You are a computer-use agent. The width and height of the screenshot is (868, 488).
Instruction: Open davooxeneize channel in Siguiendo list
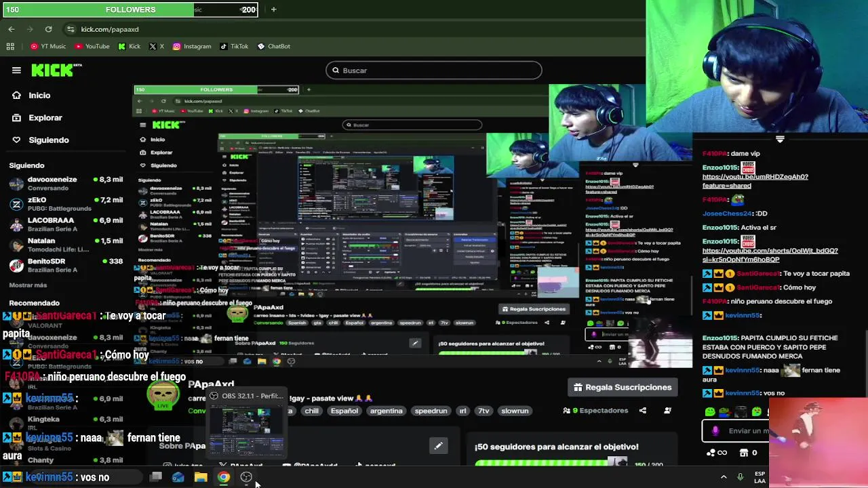[66, 184]
